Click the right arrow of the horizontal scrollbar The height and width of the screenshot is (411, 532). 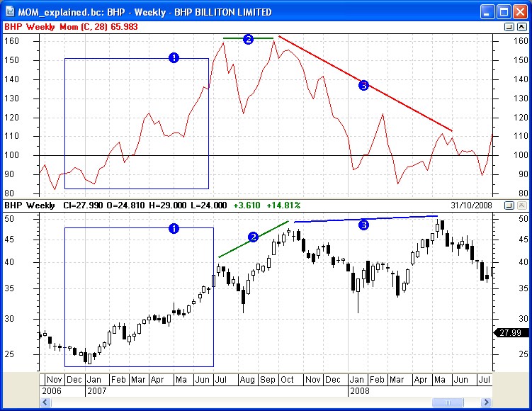(486, 402)
